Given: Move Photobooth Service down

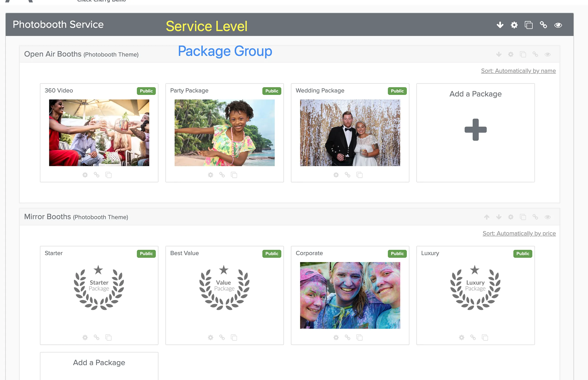Looking at the screenshot, I should (x=500, y=25).
